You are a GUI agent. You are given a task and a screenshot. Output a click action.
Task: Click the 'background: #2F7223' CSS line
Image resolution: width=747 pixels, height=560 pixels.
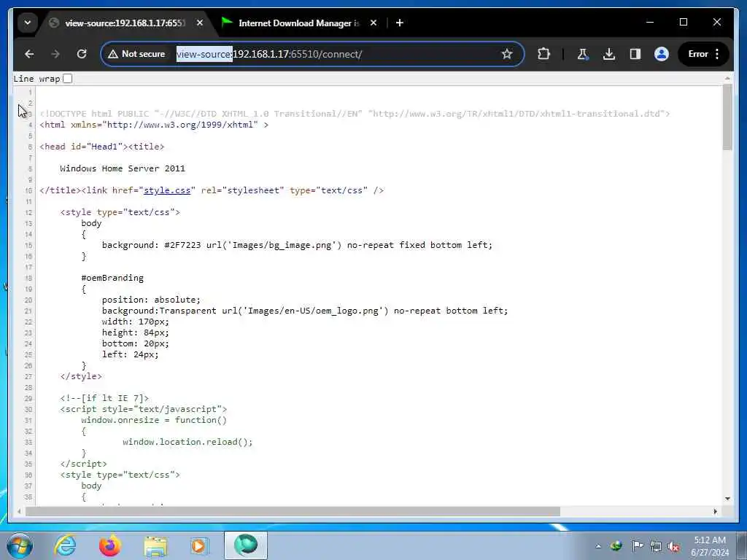tap(297, 245)
